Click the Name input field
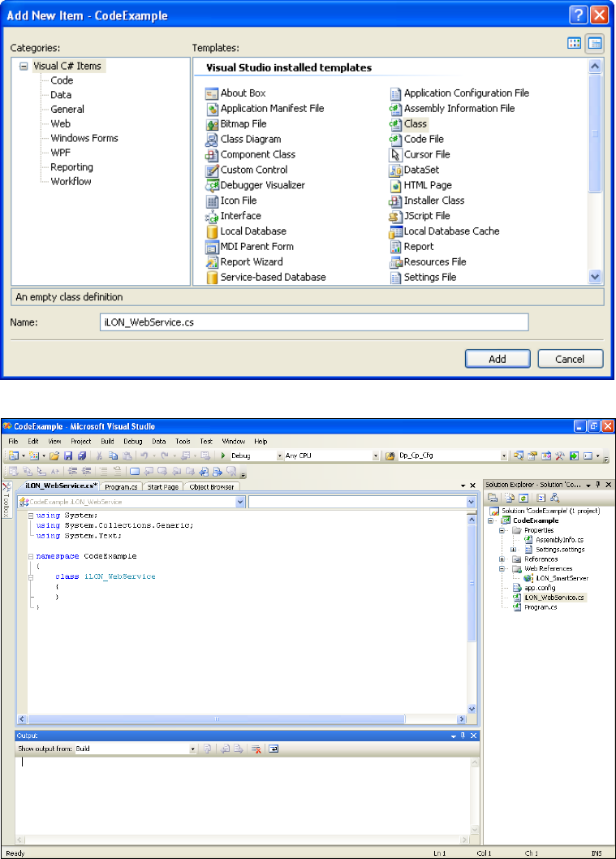 (314, 322)
